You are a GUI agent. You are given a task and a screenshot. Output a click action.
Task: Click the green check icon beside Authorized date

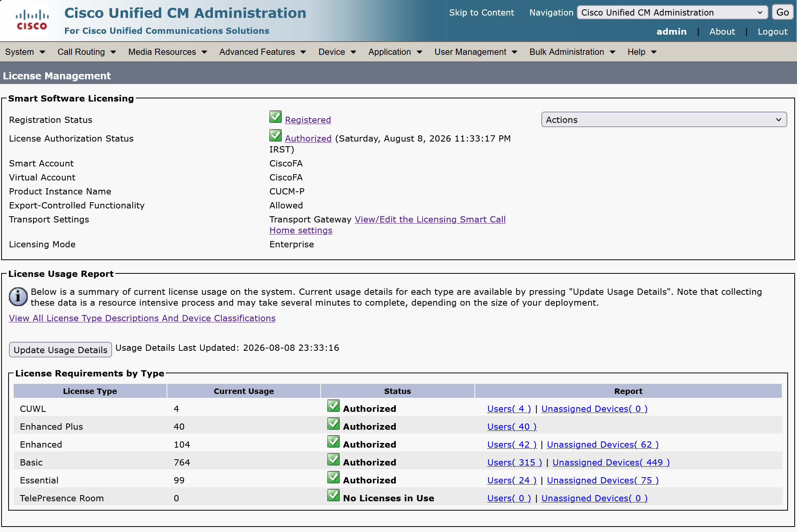pos(276,135)
